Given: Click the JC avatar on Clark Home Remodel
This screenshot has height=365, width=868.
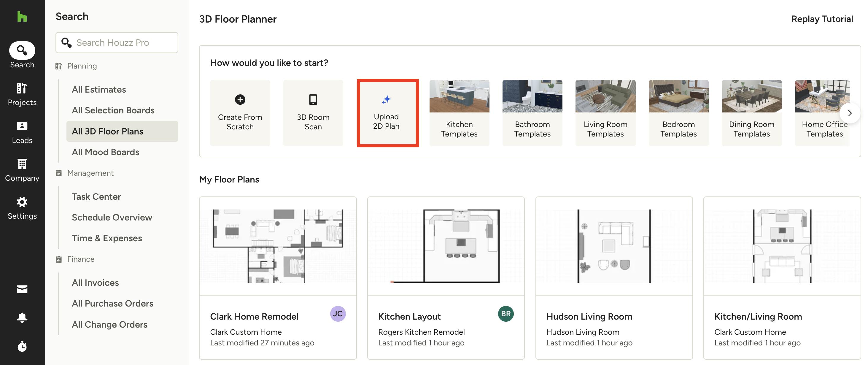Looking at the screenshot, I should tap(338, 314).
